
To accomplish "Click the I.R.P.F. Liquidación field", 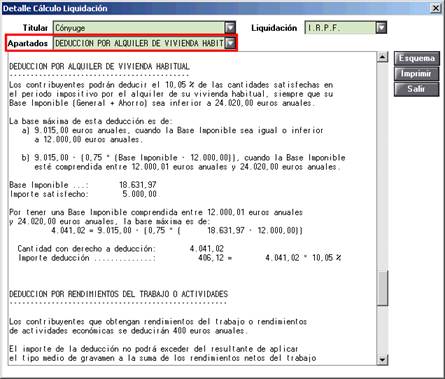I will [341, 28].
